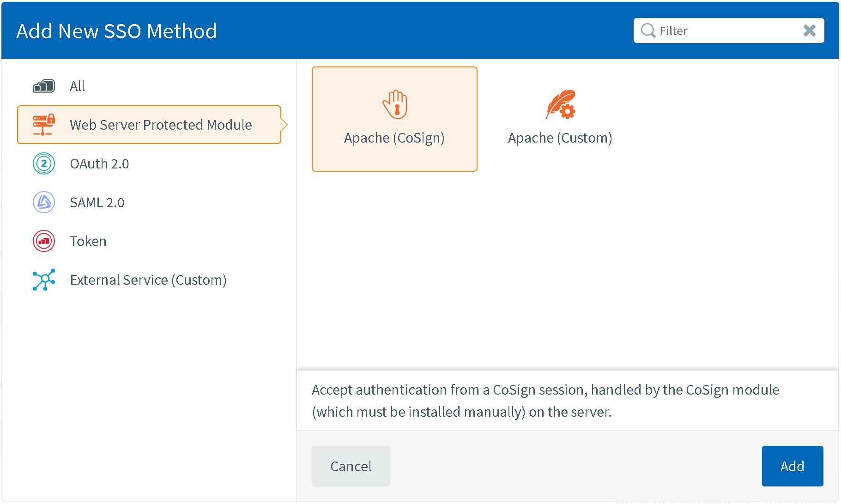The height and width of the screenshot is (504, 841).
Task: Clear the filter with the X icon
Action: (x=809, y=30)
